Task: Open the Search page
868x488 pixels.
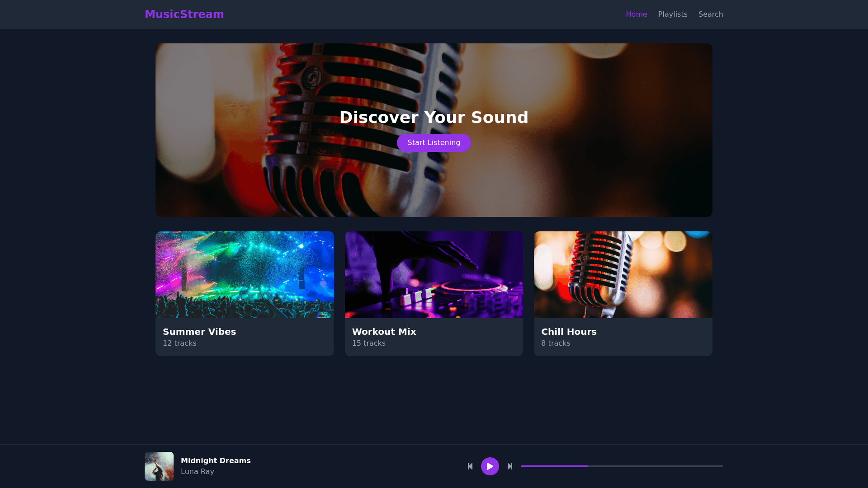Action: coord(710,14)
